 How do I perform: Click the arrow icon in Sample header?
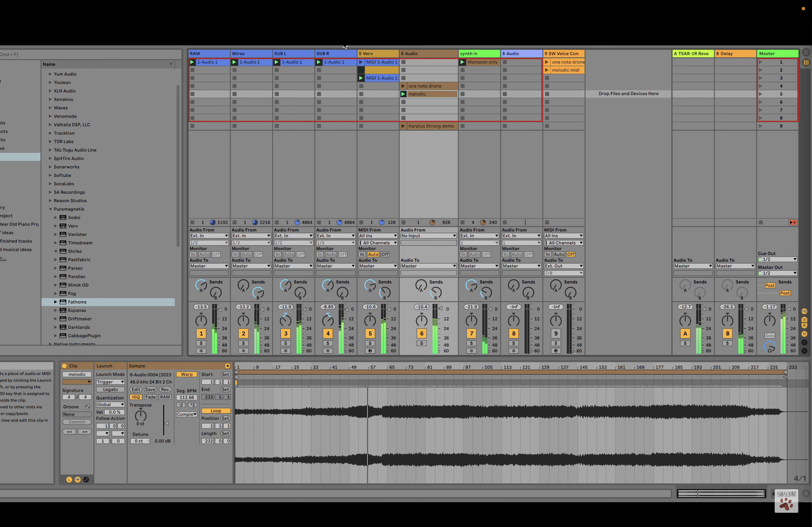[x=227, y=366]
